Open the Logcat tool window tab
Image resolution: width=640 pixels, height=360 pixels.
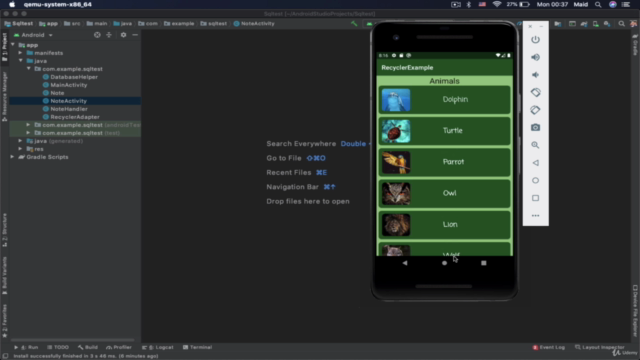pos(158,347)
